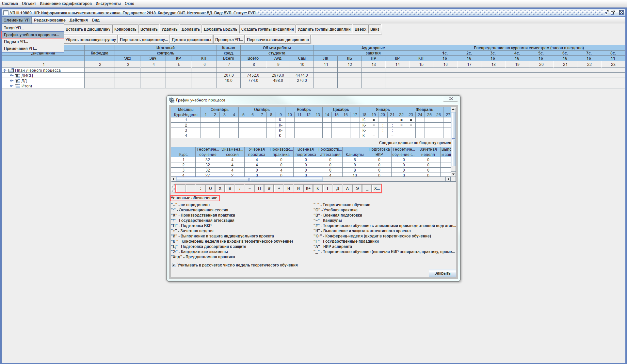
Task: Click the Сентябрь month column header
Action: 219,110
